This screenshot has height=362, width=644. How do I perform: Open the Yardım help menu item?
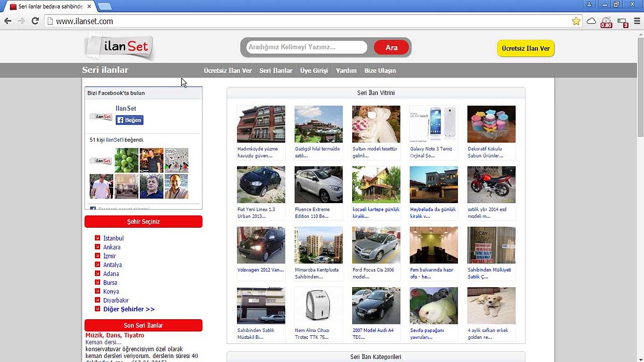click(x=346, y=71)
